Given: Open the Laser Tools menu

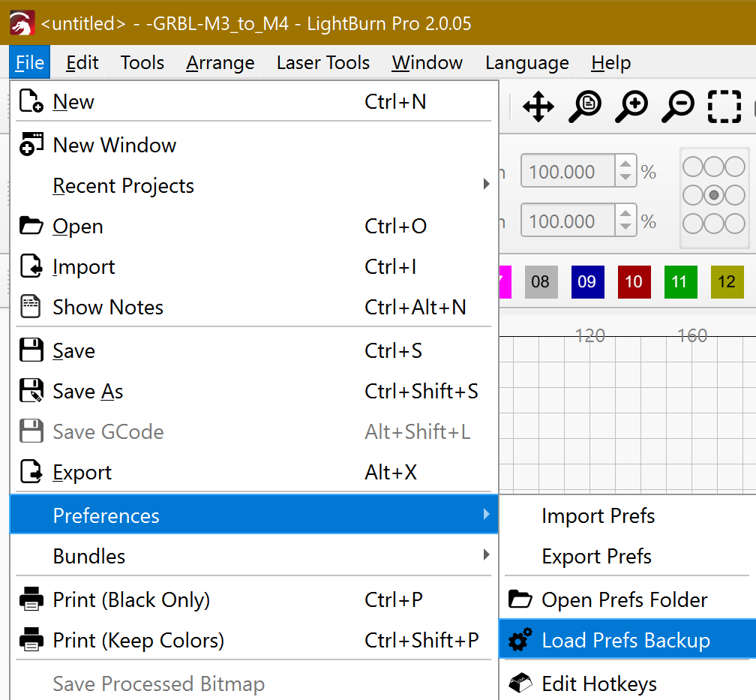Looking at the screenshot, I should pos(322,62).
